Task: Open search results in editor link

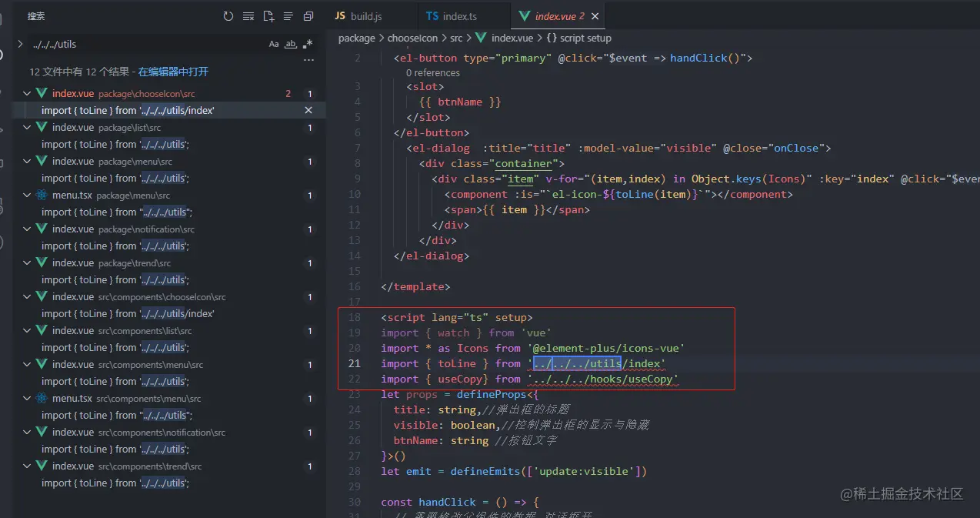Action: point(173,72)
